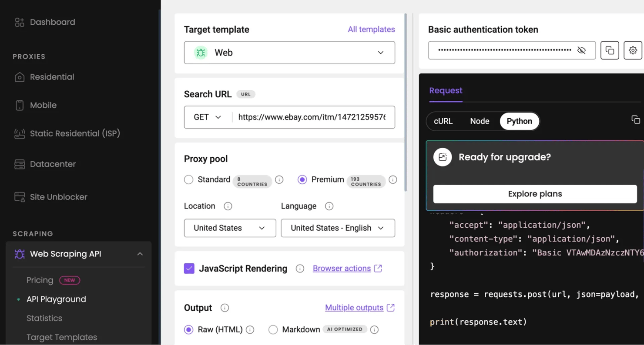Click the info icon beside JavaScript Rendering

tap(300, 269)
